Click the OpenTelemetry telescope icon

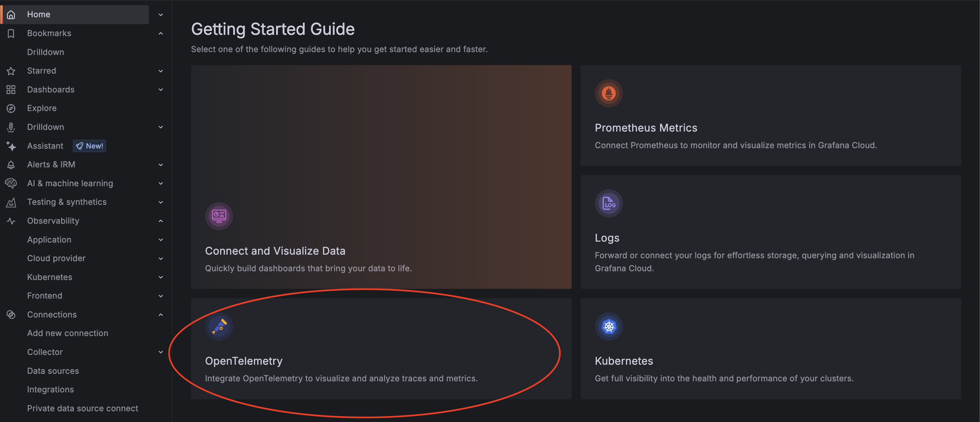219,326
